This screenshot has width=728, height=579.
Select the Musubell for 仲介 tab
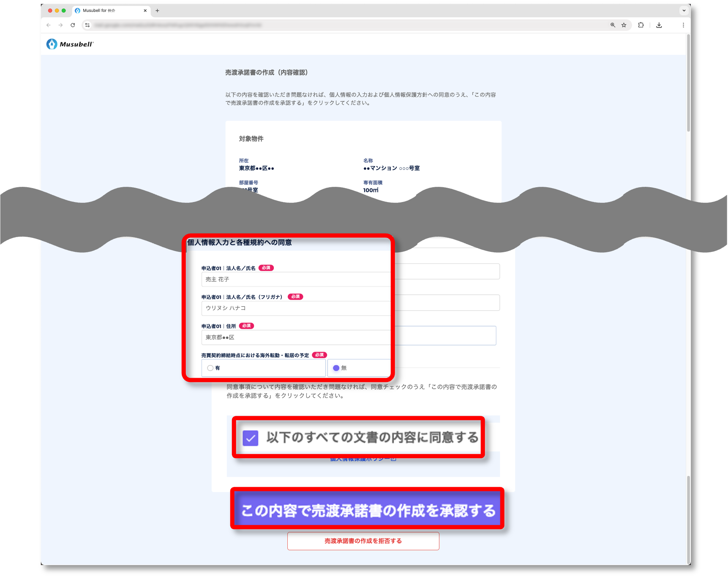[x=108, y=11]
